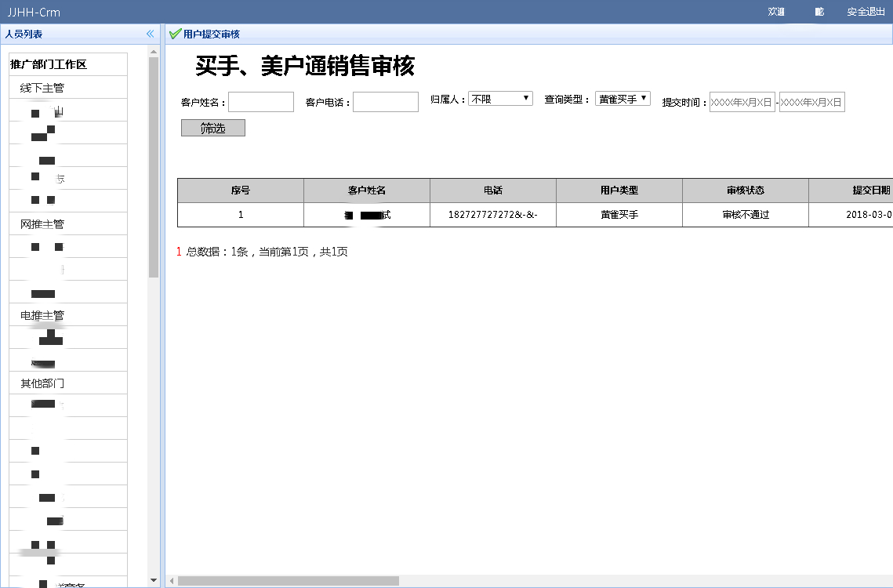Open the 查询类型 dropdown
This screenshot has width=893, height=588.
click(x=623, y=99)
